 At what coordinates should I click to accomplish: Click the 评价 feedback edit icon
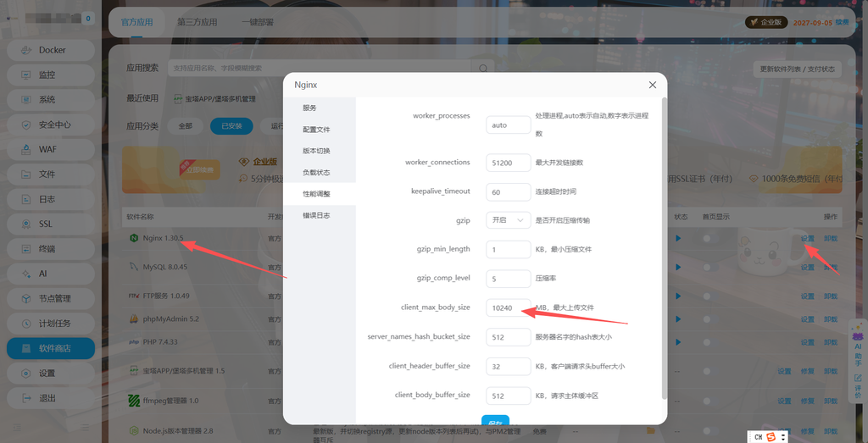[858, 379]
